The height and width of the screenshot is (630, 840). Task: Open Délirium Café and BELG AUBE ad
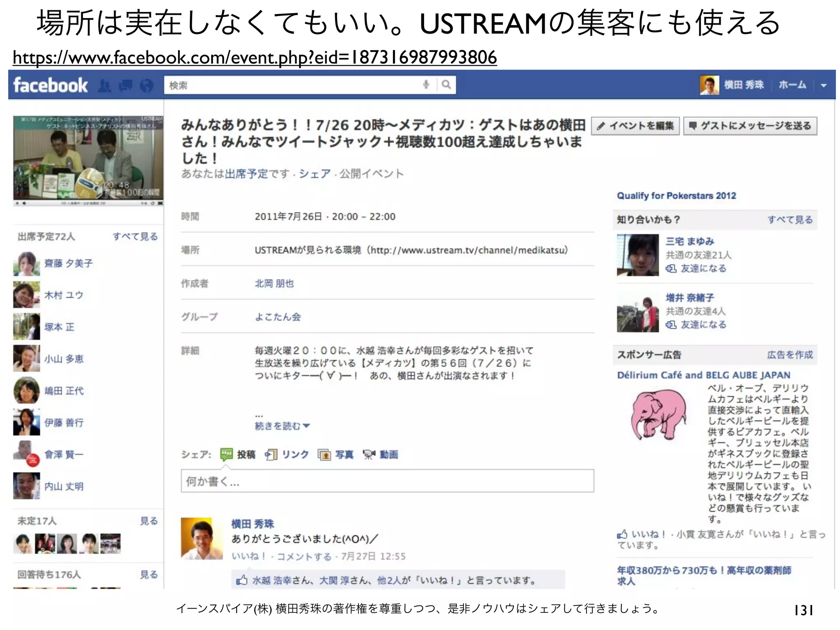tap(704, 375)
